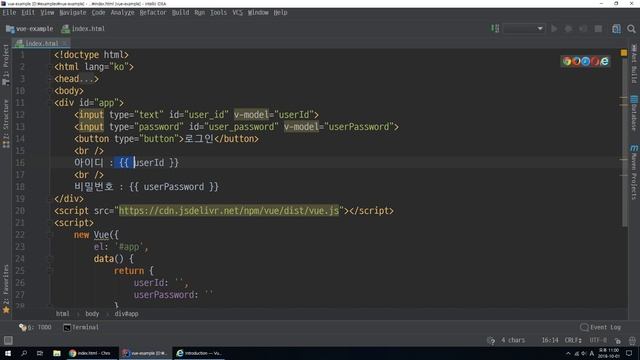This screenshot has width=640, height=360.
Task: Show hidden system tray icons chevron
Action: pos(568,353)
